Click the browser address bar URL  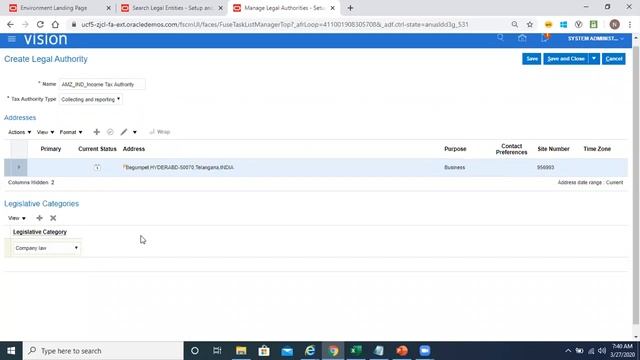(275, 24)
